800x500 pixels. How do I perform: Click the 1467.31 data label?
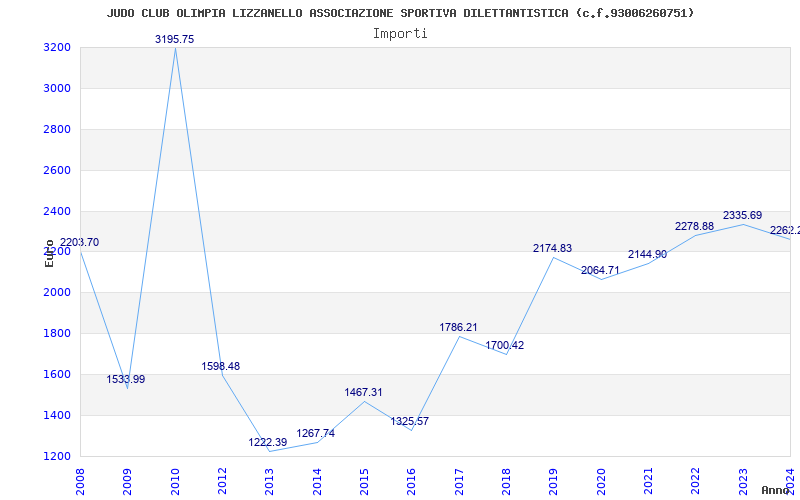click(x=363, y=392)
